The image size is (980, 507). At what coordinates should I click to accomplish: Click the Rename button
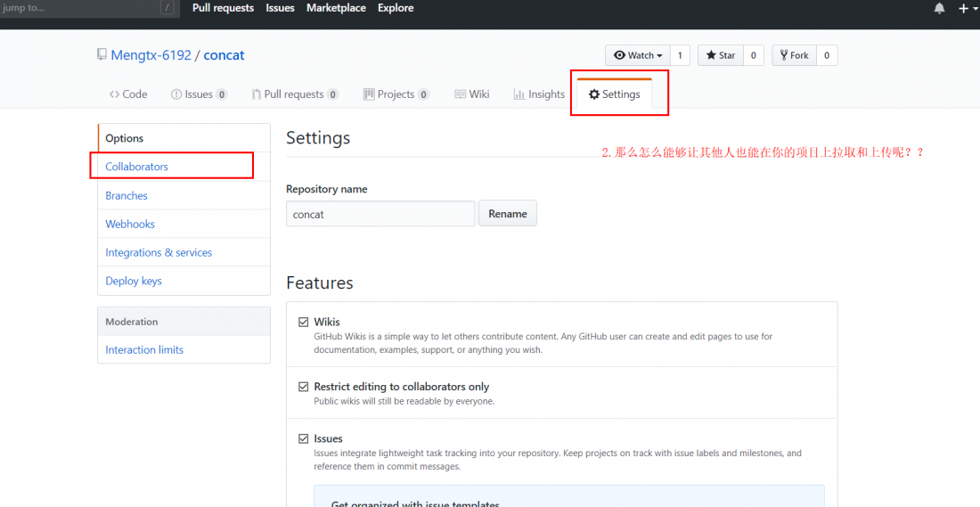(508, 214)
